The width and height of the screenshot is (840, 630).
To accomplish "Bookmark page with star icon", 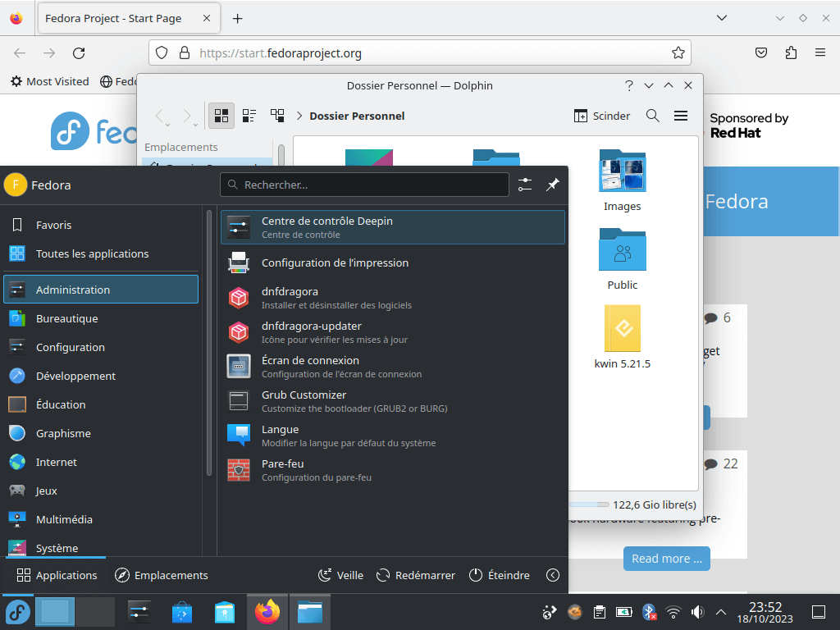I will tap(678, 53).
